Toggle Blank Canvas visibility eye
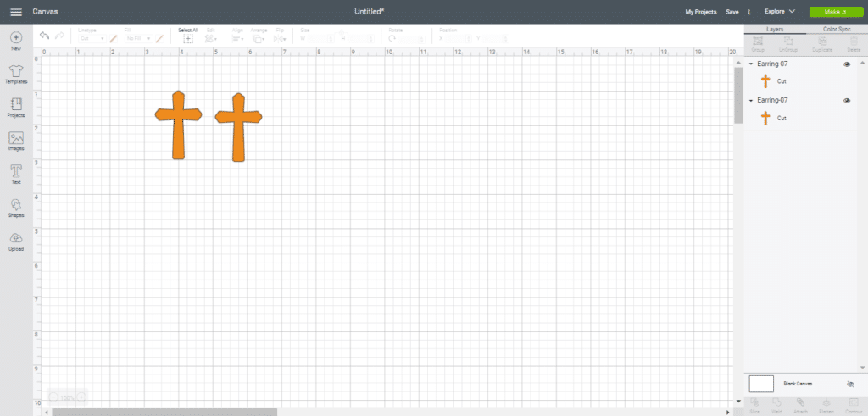Viewport: 868px width, 416px height. [850, 384]
